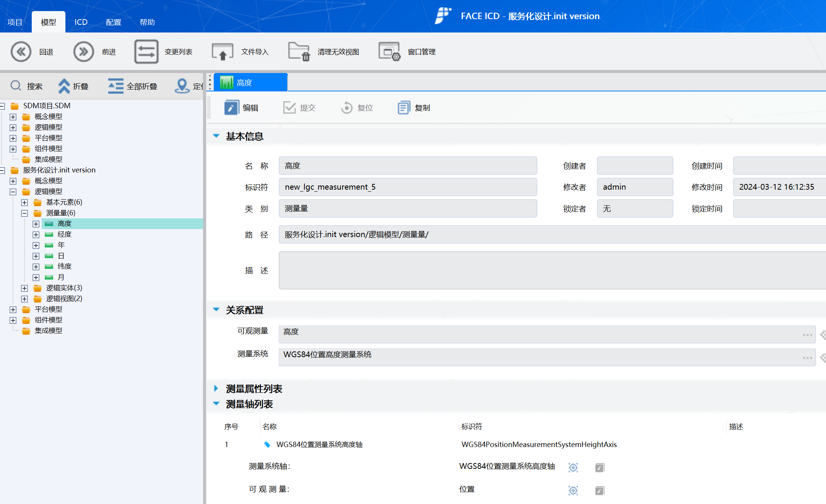Expand the 基本元素(6) tree node
Viewport: 826px width, 504px height.
(x=24, y=202)
